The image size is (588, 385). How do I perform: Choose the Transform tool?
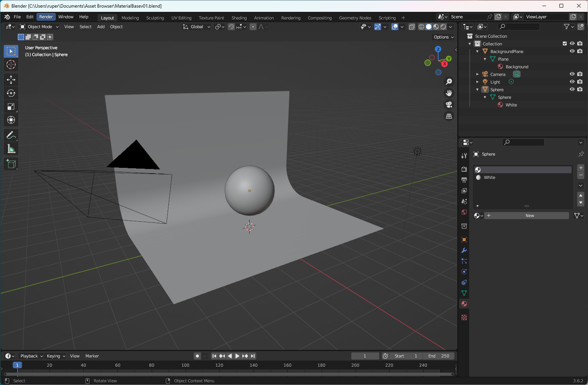11,120
